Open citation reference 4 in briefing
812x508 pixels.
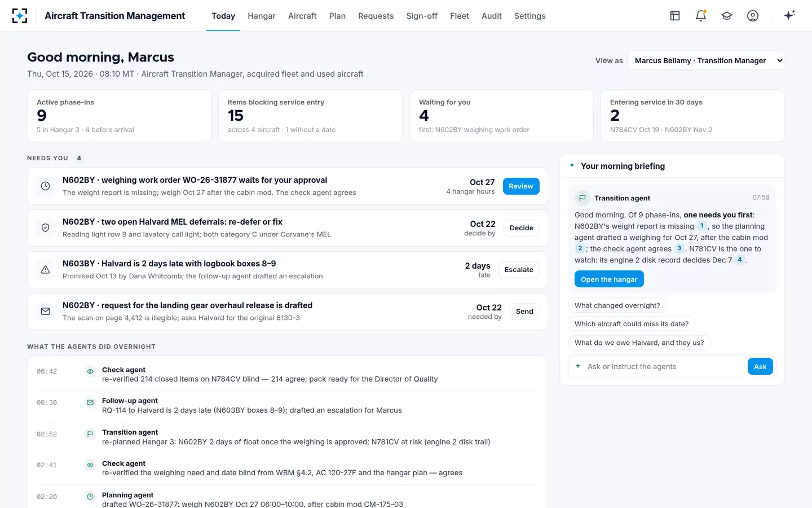point(740,260)
